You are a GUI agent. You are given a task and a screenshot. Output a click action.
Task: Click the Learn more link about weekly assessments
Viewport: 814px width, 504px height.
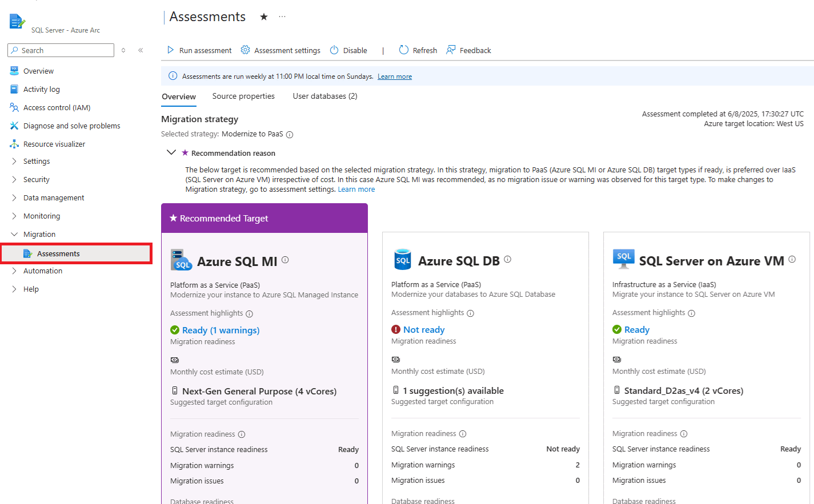tap(394, 76)
